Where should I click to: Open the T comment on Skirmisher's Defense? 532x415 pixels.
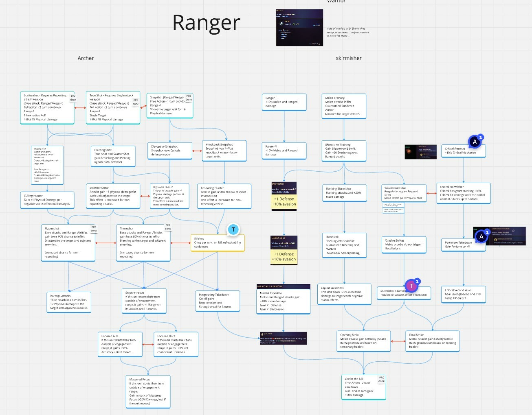411,286
